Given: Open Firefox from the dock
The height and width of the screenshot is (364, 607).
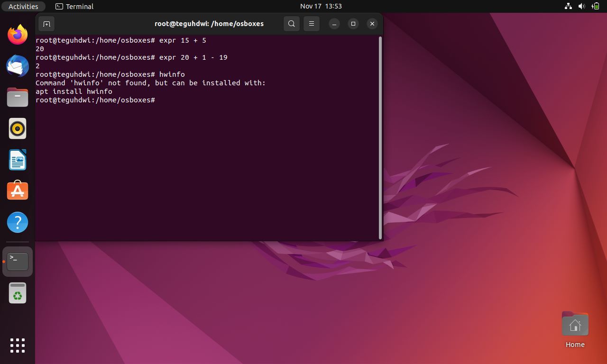Looking at the screenshot, I should pyautogui.click(x=18, y=35).
